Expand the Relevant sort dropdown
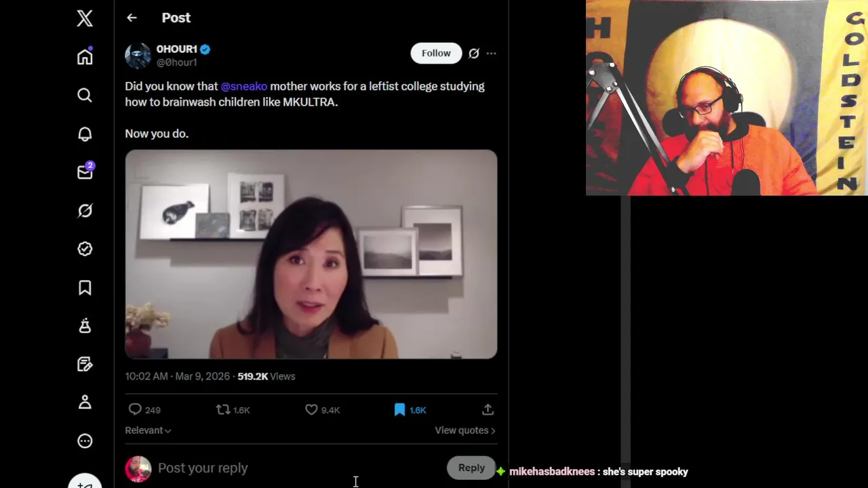The height and width of the screenshot is (488, 868). click(x=148, y=430)
